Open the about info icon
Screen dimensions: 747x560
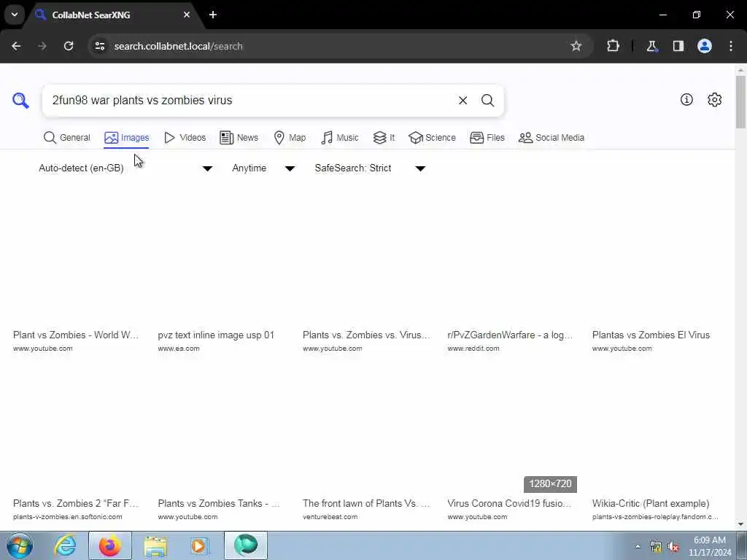[686, 99]
